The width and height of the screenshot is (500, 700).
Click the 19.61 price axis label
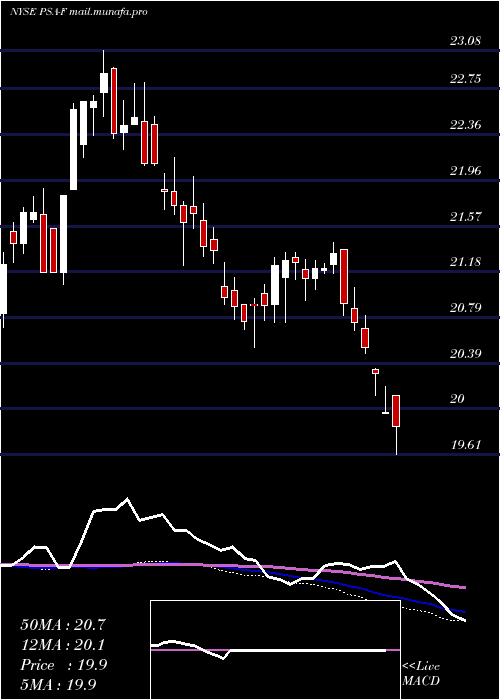pyautogui.click(x=465, y=445)
